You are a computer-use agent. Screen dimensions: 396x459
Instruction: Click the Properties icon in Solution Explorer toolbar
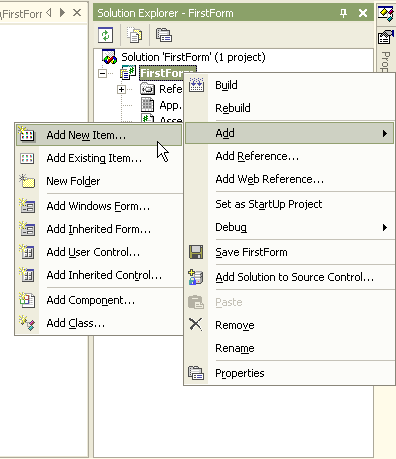tap(164, 35)
